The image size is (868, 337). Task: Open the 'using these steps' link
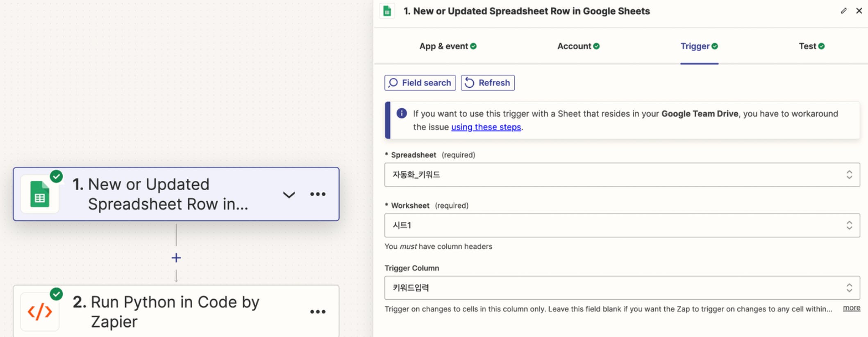486,127
